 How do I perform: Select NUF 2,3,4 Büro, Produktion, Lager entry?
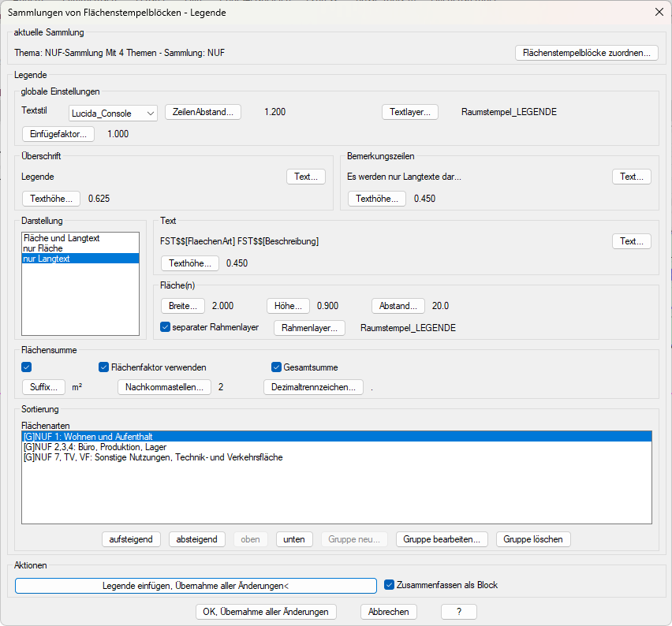[x=95, y=447]
